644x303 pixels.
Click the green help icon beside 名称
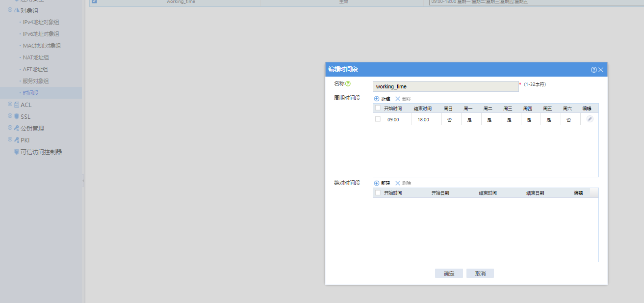click(x=348, y=84)
